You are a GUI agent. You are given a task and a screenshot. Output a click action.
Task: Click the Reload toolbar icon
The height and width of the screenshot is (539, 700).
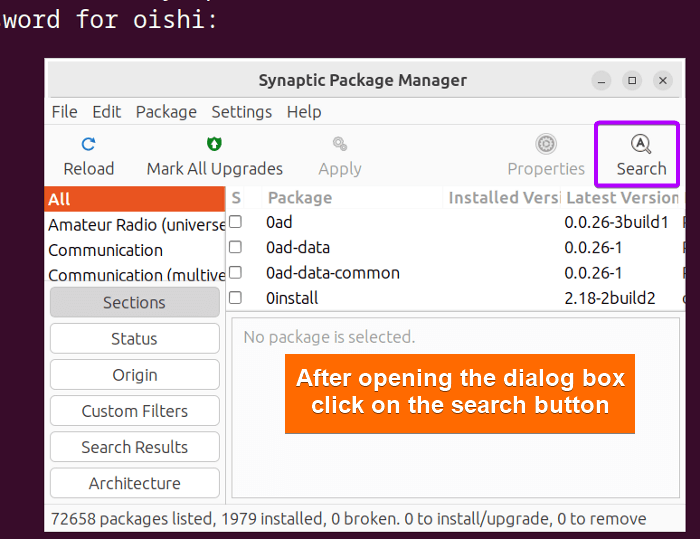(88, 144)
